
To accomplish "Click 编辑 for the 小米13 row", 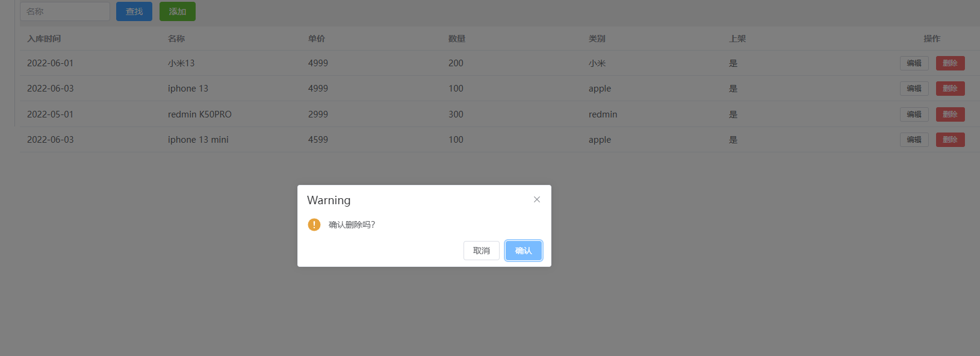I will pyautogui.click(x=914, y=63).
